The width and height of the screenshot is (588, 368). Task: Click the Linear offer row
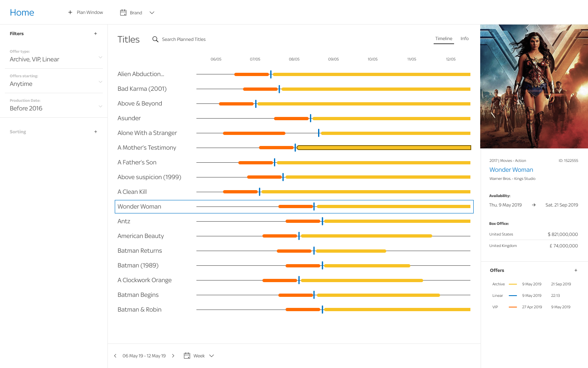526,296
